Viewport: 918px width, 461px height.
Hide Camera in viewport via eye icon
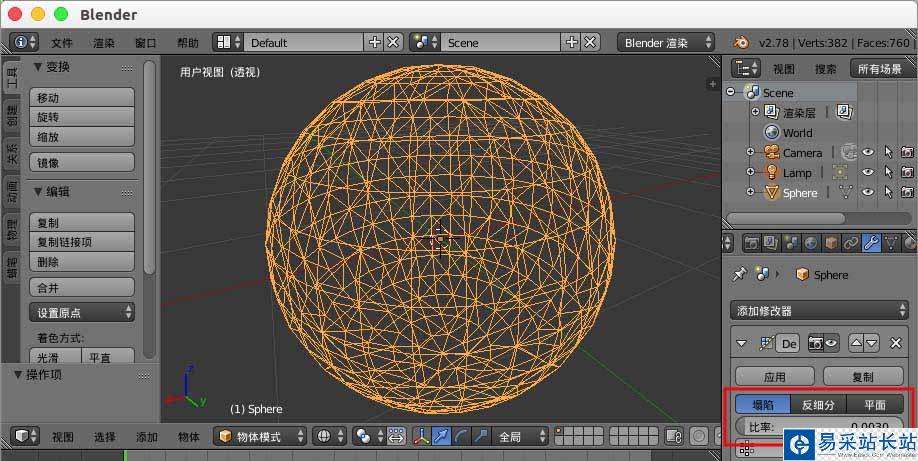point(868,152)
